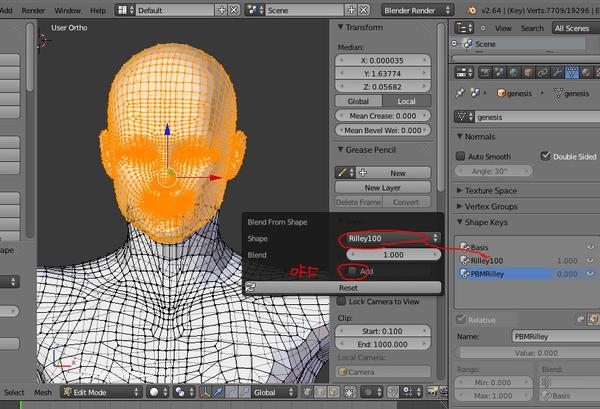Open the Modifiers wrench tab
This screenshot has height=409, width=600.
tap(557, 72)
